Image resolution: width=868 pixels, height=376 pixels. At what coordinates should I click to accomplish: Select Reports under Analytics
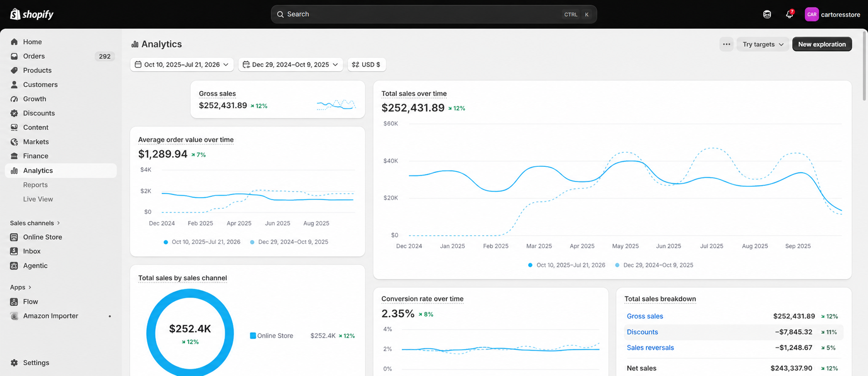point(35,185)
